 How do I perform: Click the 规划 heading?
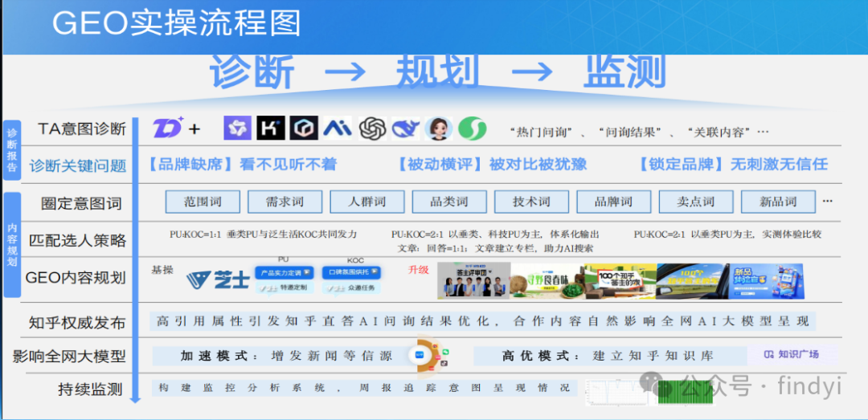(x=437, y=73)
